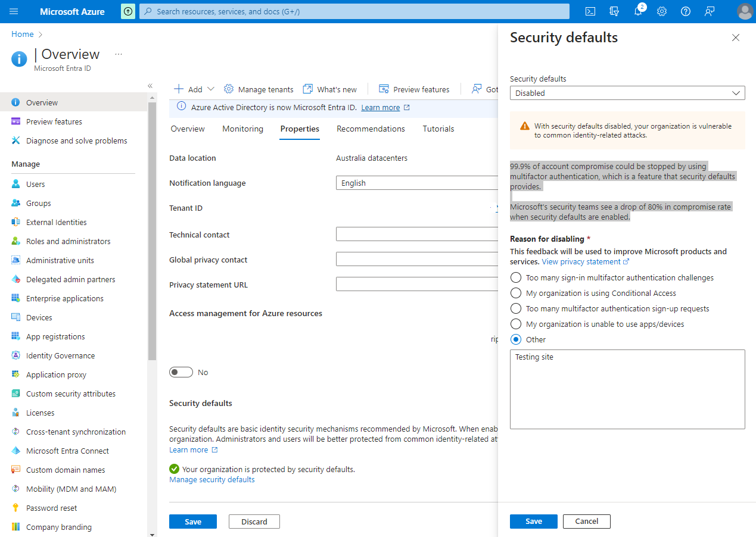The image size is (756, 537).
Task: Toggle the Access management No switch
Action: click(181, 372)
